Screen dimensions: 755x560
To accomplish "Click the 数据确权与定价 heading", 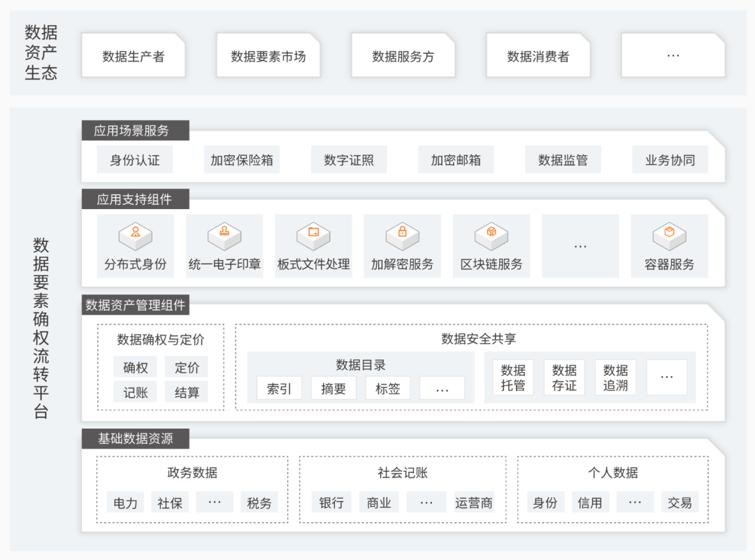I will [x=161, y=340].
